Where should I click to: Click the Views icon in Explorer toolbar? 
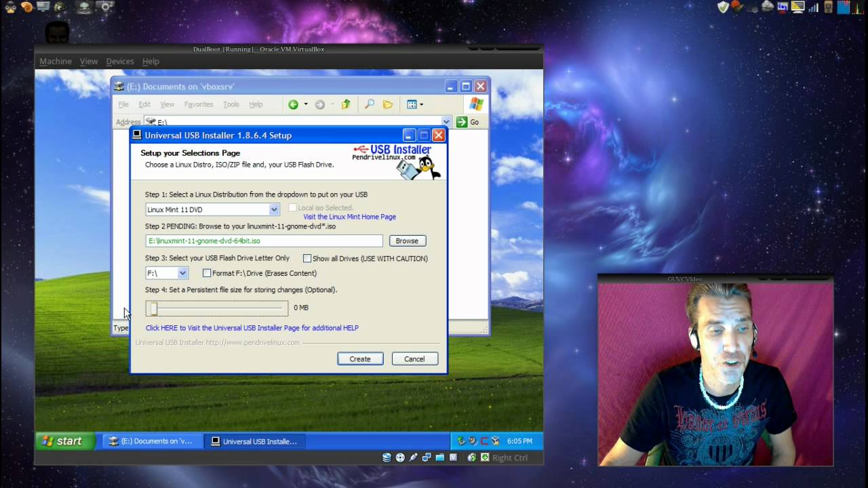[412, 104]
